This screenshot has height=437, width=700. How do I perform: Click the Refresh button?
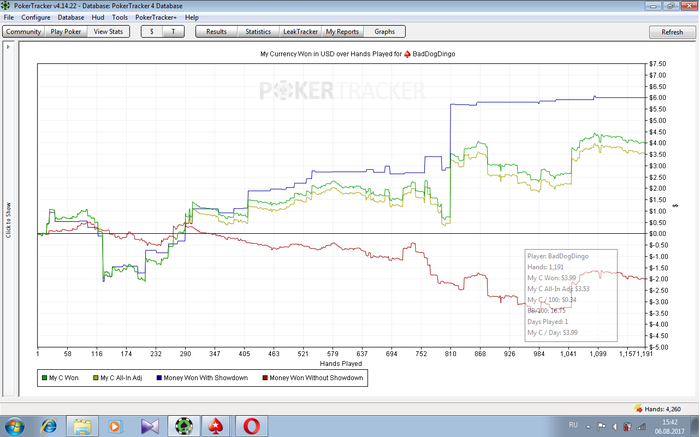[x=672, y=32]
